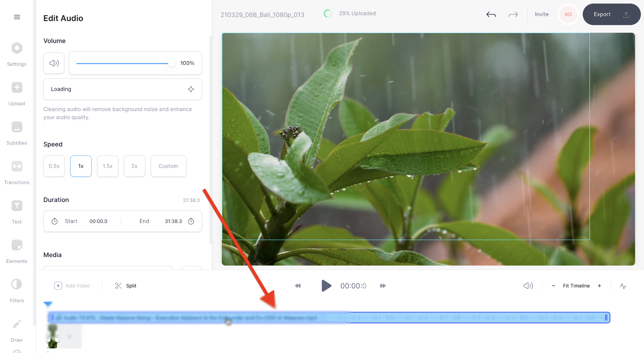Click the video preview canvas

click(428, 149)
